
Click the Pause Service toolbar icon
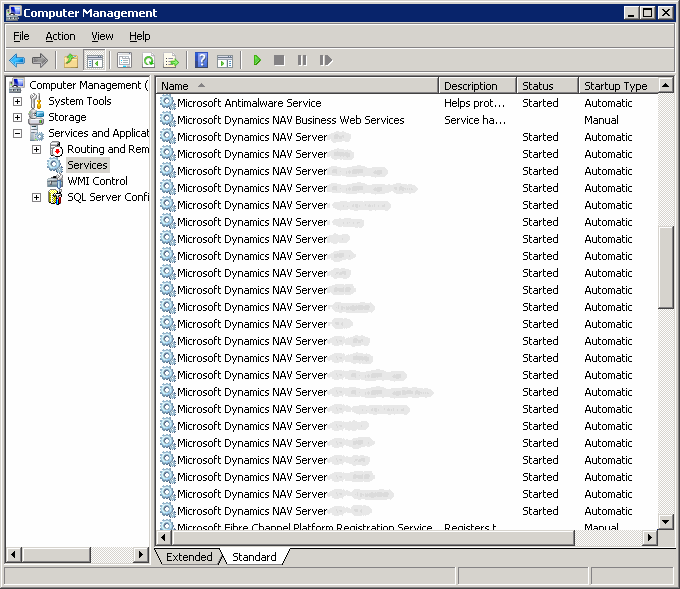coord(302,60)
